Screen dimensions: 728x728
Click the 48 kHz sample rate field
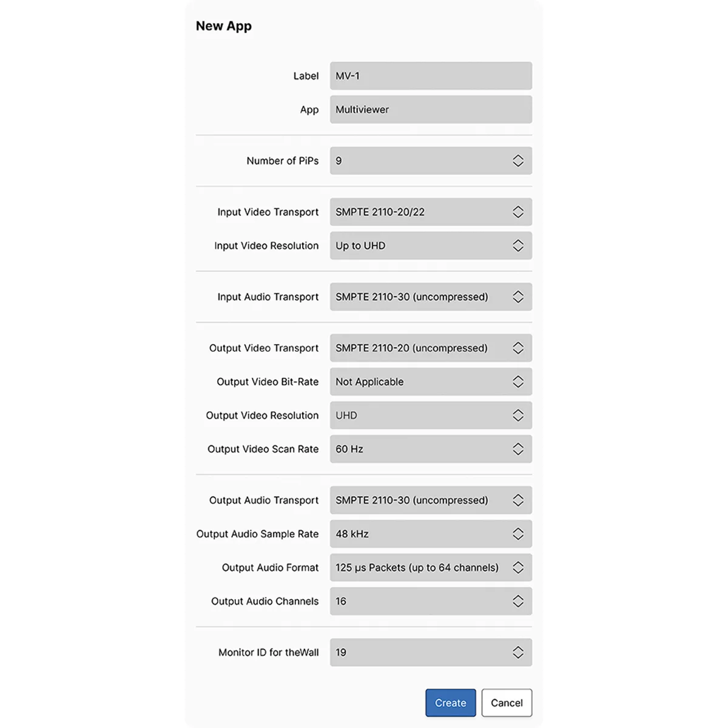pyautogui.click(x=419, y=534)
